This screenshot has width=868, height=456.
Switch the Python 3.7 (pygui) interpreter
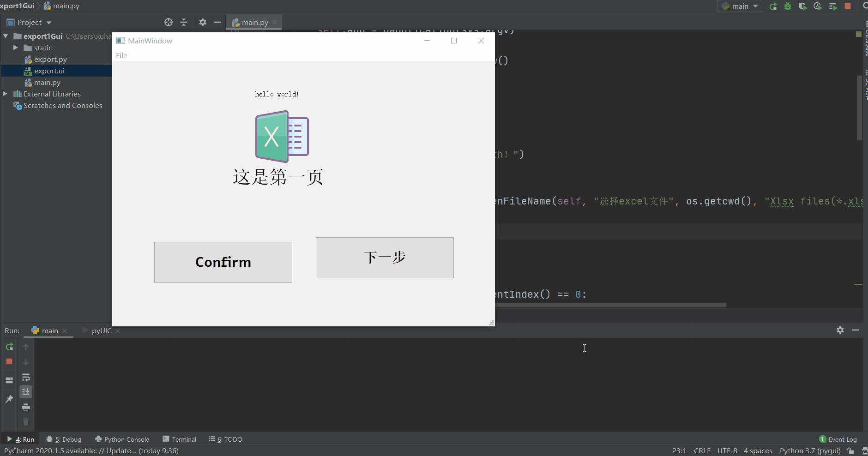[x=810, y=451]
